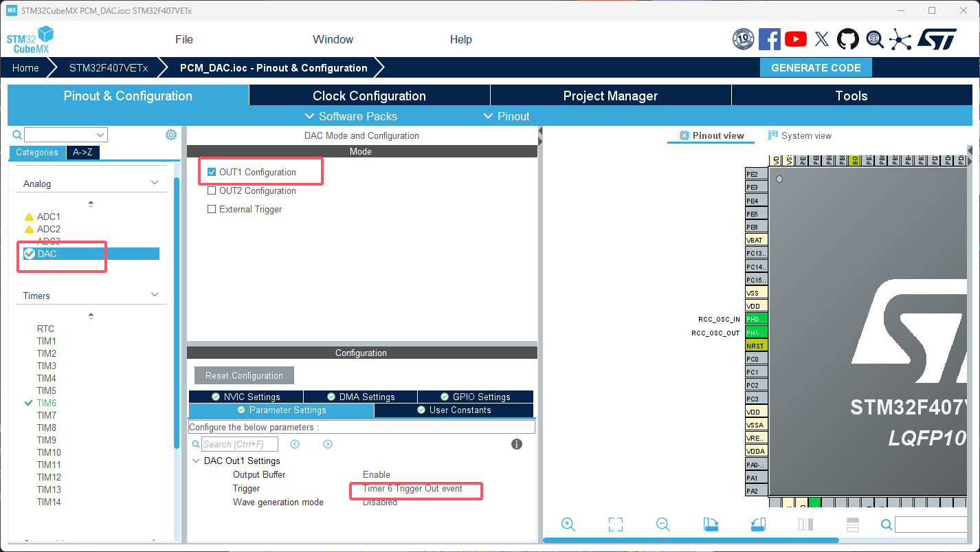Click the network community icon

click(900, 39)
